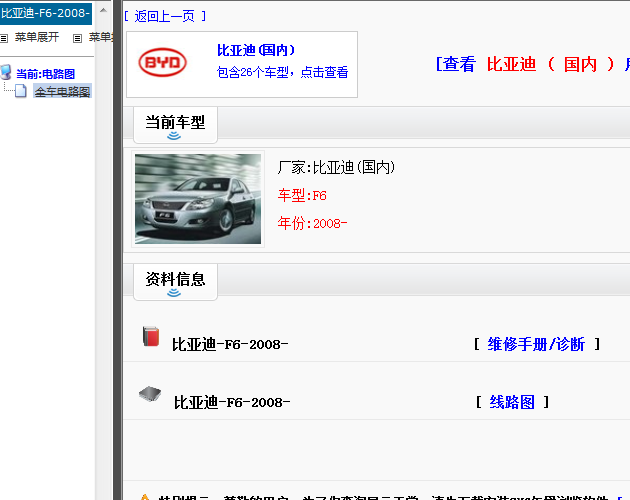Click the 厂家:比亚迪(国内) text
The image size is (630, 500).
(336, 168)
